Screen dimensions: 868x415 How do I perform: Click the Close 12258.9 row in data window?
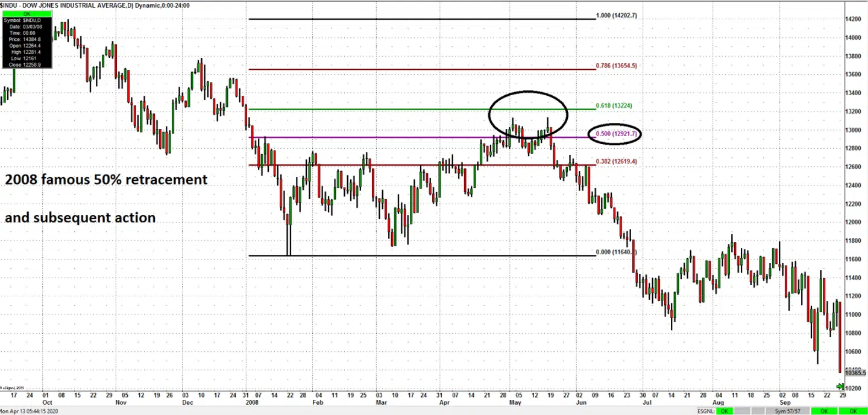(x=25, y=64)
